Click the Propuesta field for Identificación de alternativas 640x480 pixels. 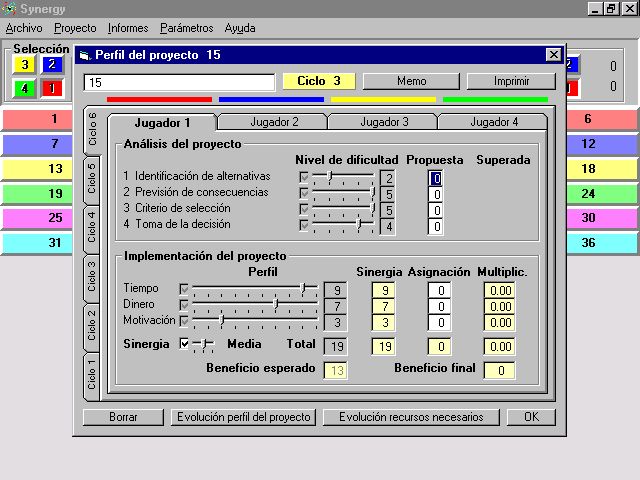point(436,179)
